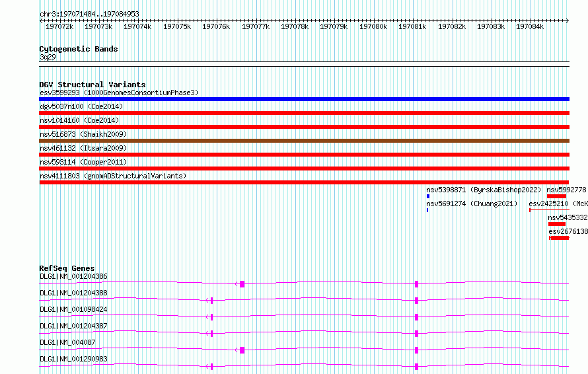Click the red nsv1014160 variant bar
This screenshot has height=374, width=588.
point(304,127)
